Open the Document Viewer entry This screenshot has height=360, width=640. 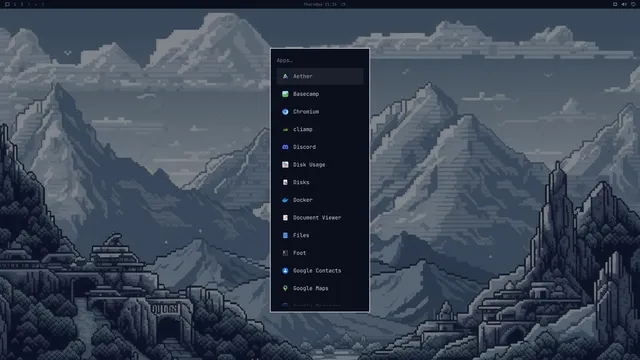click(x=320, y=218)
